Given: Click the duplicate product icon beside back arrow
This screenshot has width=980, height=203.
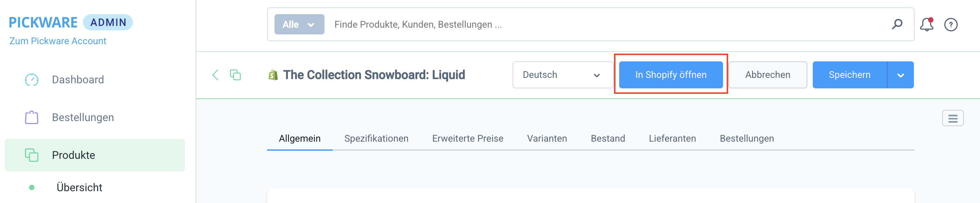Looking at the screenshot, I should tap(235, 75).
